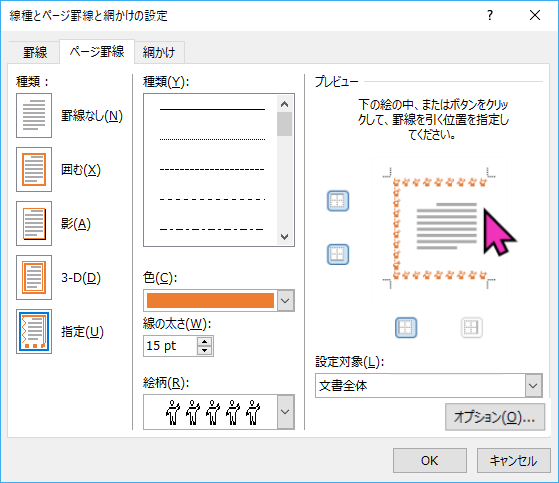Choose the long-dashed line style
The height and width of the screenshot is (483, 559).
212,199
